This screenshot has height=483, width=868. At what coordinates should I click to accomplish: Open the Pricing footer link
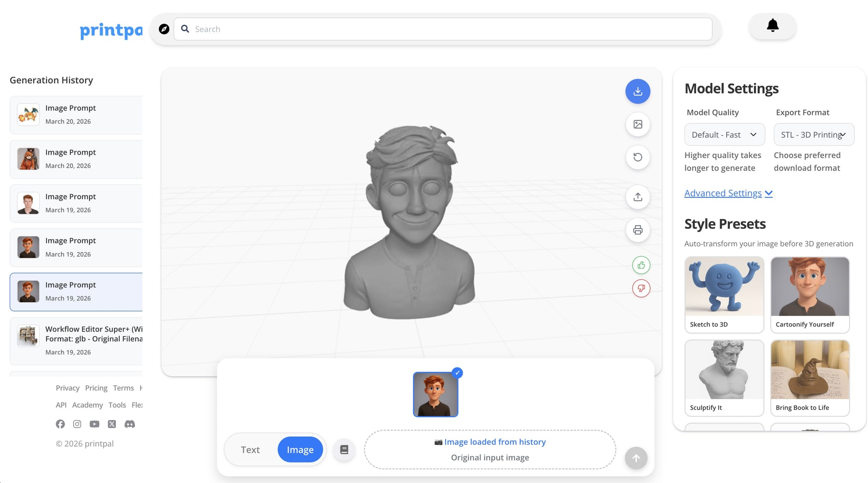tap(96, 388)
